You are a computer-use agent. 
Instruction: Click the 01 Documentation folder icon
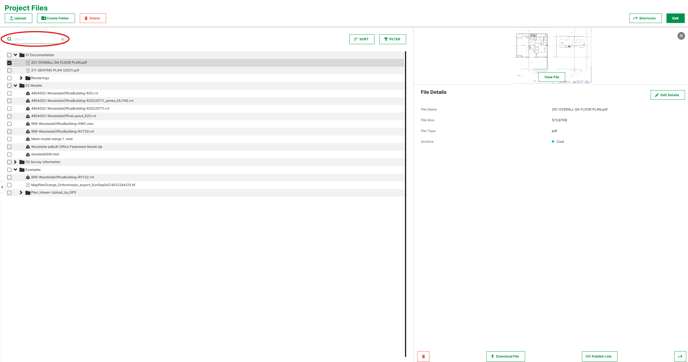[x=22, y=55]
